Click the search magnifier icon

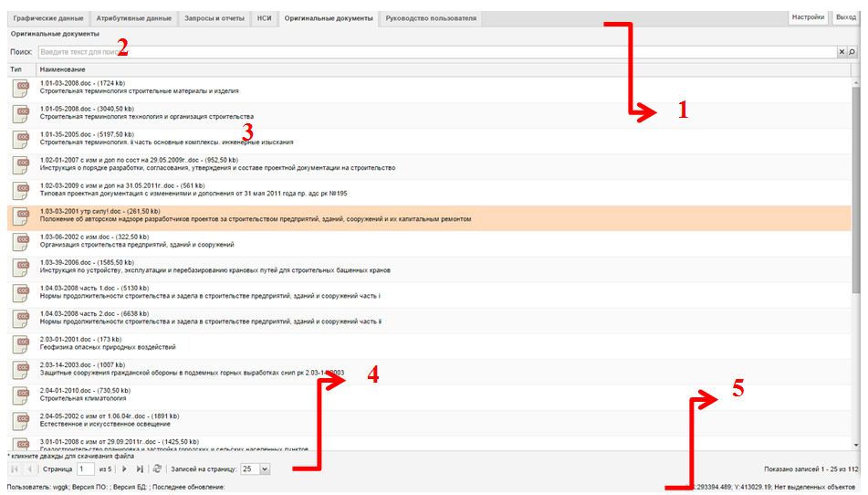pyautogui.click(x=852, y=52)
